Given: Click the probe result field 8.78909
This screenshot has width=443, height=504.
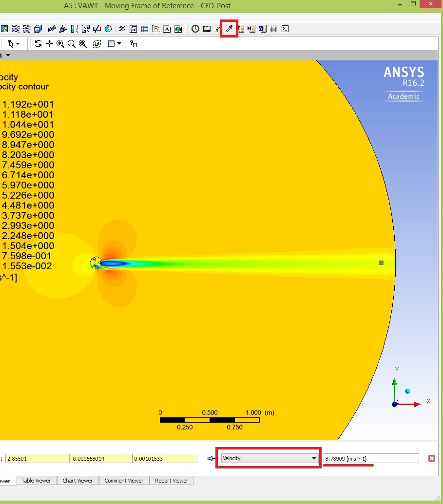Looking at the screenshot, I should [371, 459].
